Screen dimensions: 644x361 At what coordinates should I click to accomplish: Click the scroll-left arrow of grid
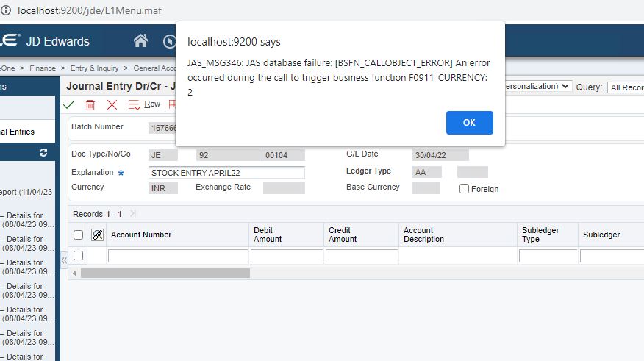[74, 273]
